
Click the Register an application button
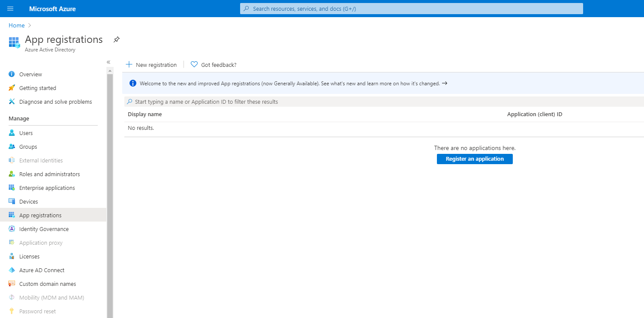pyautogui.click(x=475, y=159)
